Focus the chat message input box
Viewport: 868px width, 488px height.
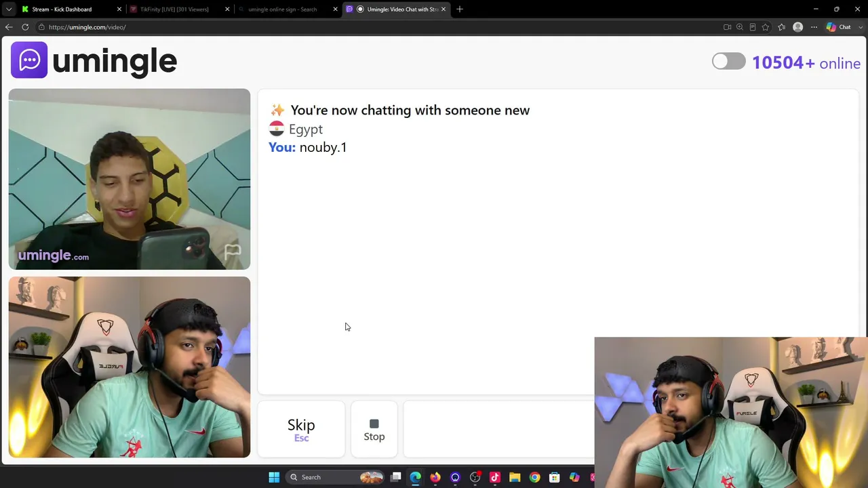point(498,430)
